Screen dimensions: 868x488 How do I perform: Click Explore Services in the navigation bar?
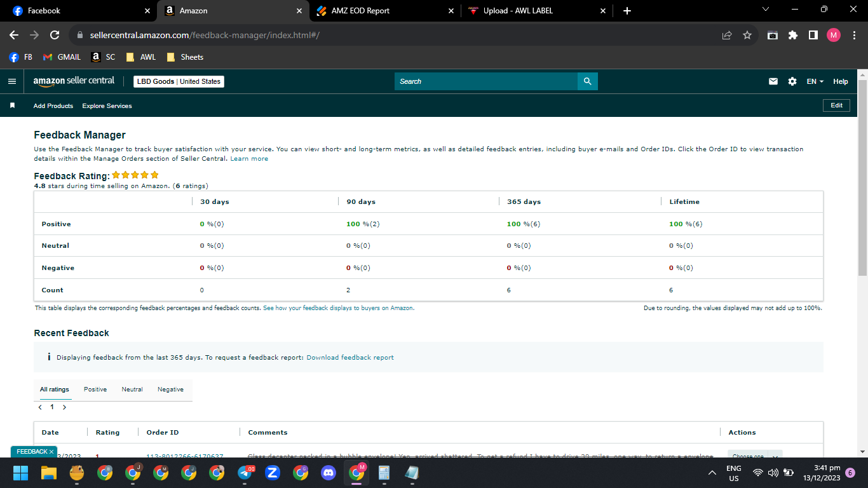click(107, 105)
